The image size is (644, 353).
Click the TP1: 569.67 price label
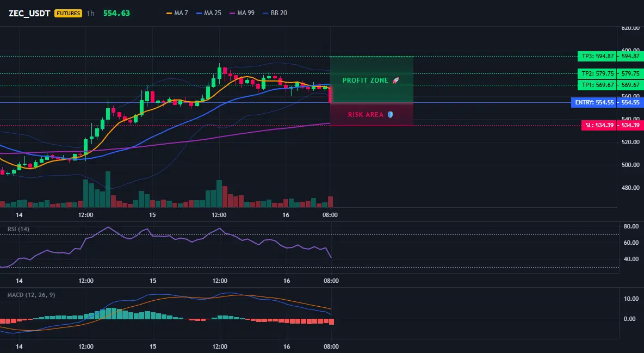coord(597,85)
